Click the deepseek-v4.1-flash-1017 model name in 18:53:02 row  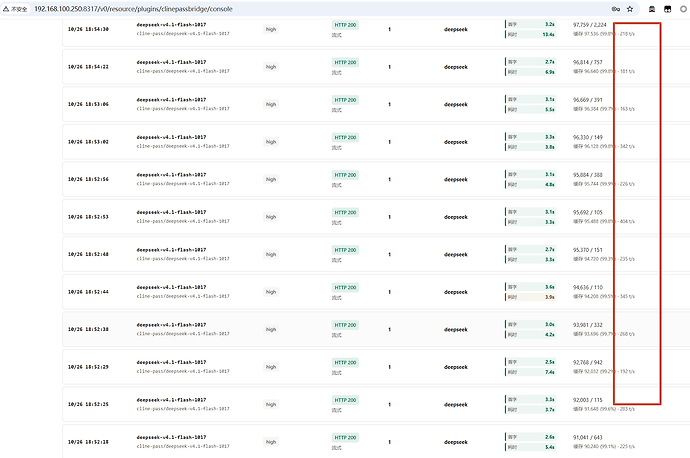[171, 137]
